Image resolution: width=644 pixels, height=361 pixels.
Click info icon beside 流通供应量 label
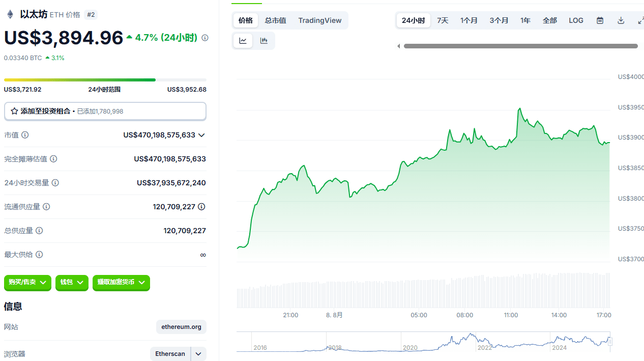(46, 207)
